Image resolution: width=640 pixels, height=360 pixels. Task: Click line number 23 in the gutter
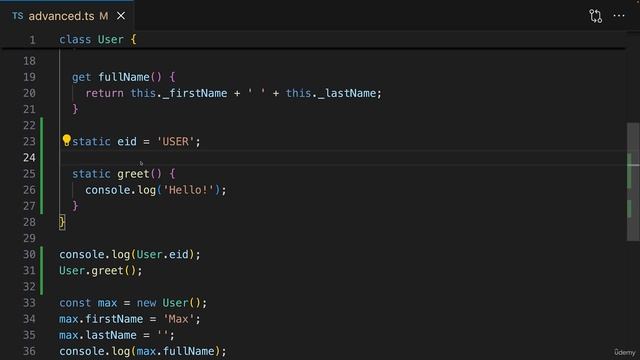point(29,142)
